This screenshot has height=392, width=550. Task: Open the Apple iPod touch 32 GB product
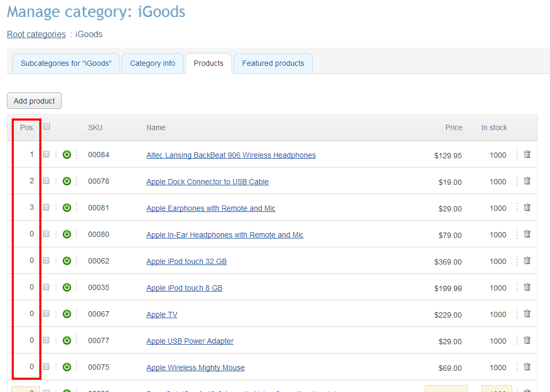[x=187, y=261]
